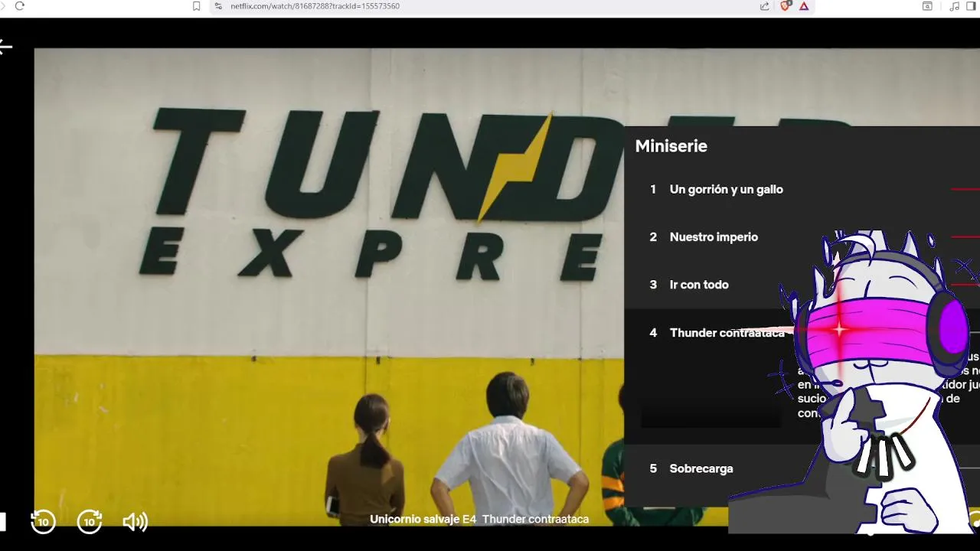Open Brave Rewards triangle icon
The height and width of the screenshot is (551, 980).
pyautogui.click(x=804, y=6)
